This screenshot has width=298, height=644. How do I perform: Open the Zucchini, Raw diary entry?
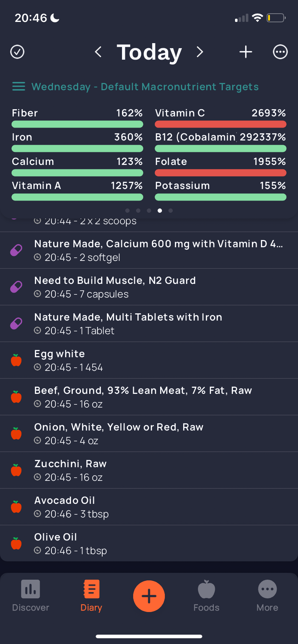coord(149,470)
